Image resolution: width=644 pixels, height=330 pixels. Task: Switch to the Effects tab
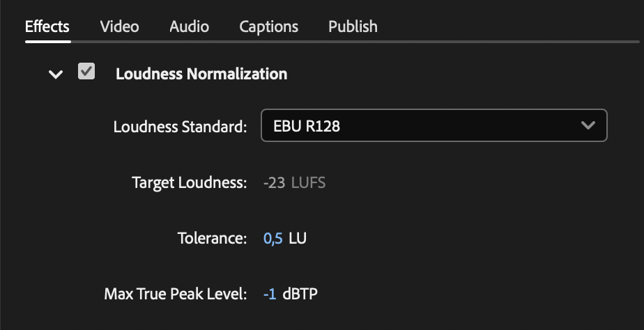point(47,26)
